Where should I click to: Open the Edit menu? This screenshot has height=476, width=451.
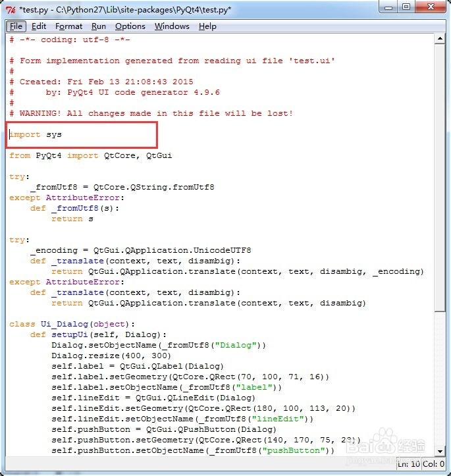[39, 26]
